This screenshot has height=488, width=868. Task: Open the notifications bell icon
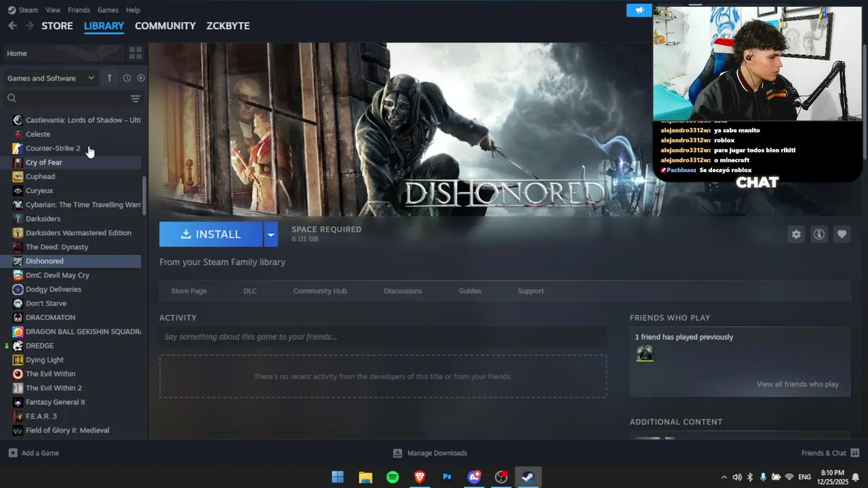[x=856, y=477]
